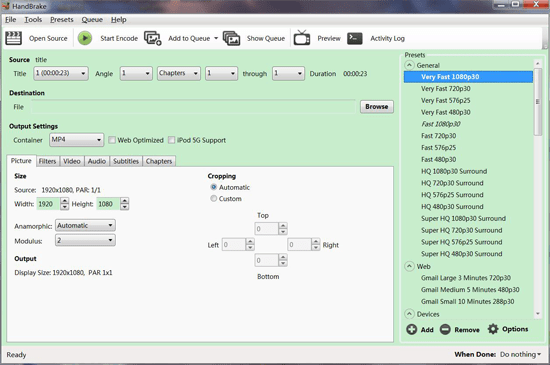Viewport: 550px width, 365px height.
Task: Click the Activity Log label
Action: point(387,38)
